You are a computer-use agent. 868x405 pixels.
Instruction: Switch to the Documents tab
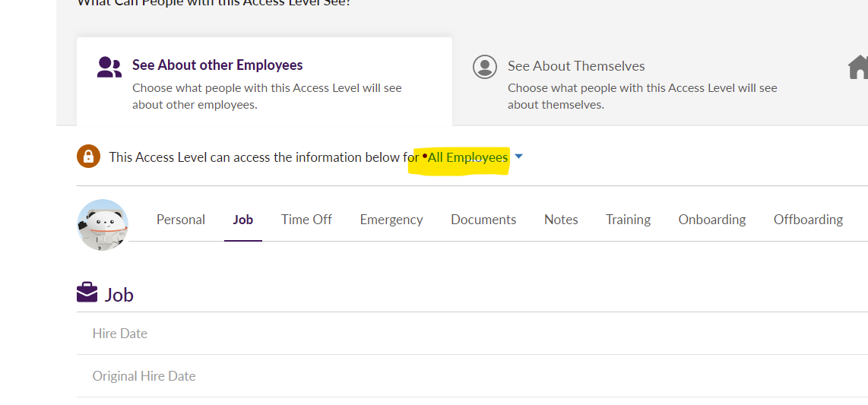(x=483, y=220)
